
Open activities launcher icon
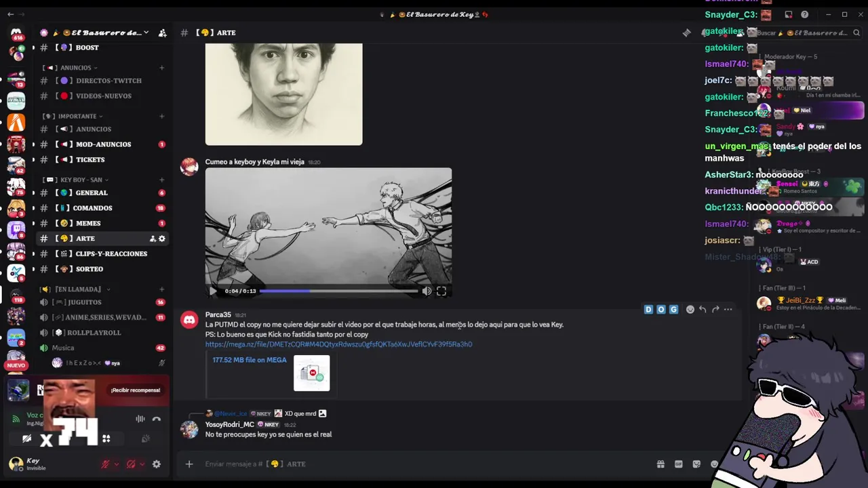(106, 439)
